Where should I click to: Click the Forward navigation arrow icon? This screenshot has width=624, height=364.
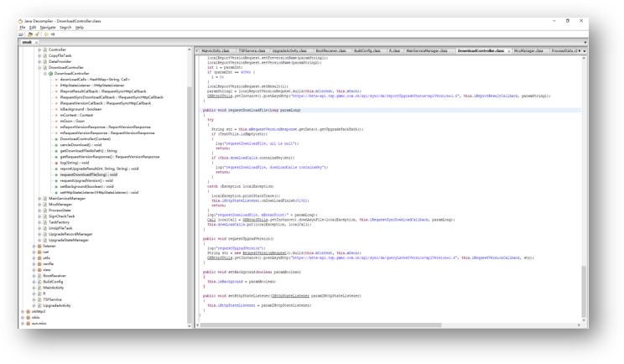pyautogui.click(x=53, y=34)
